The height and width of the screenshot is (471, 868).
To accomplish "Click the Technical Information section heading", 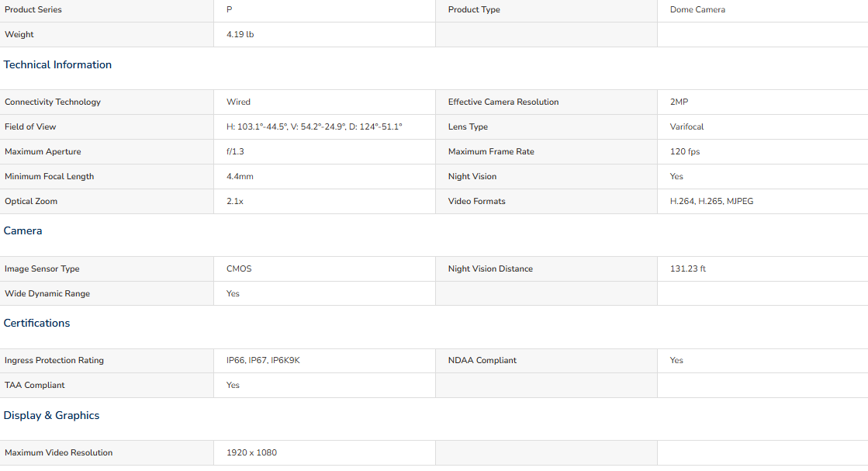I will tap(57, 64).
